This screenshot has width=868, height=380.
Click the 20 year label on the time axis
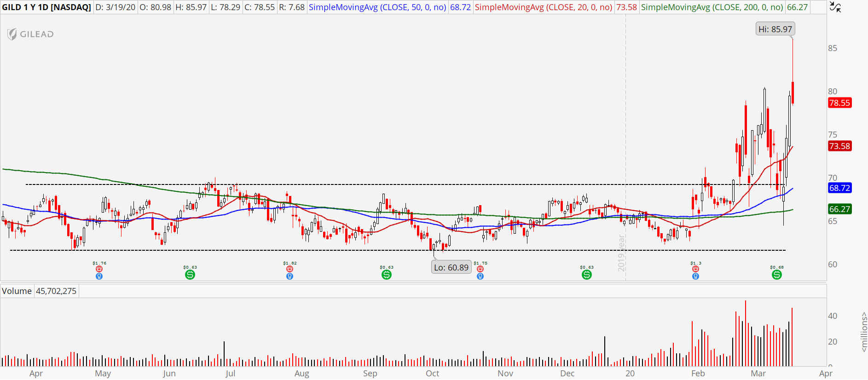pos(630,373)
